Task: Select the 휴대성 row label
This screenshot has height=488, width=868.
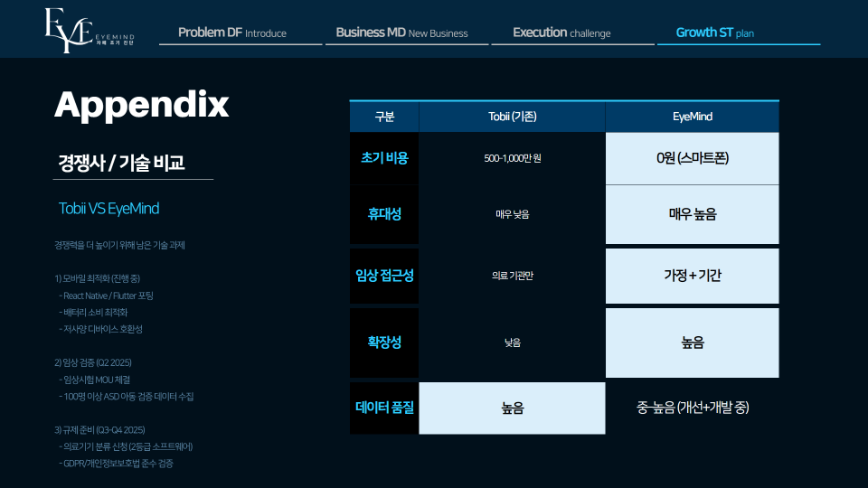Action: tap(384, 214)
